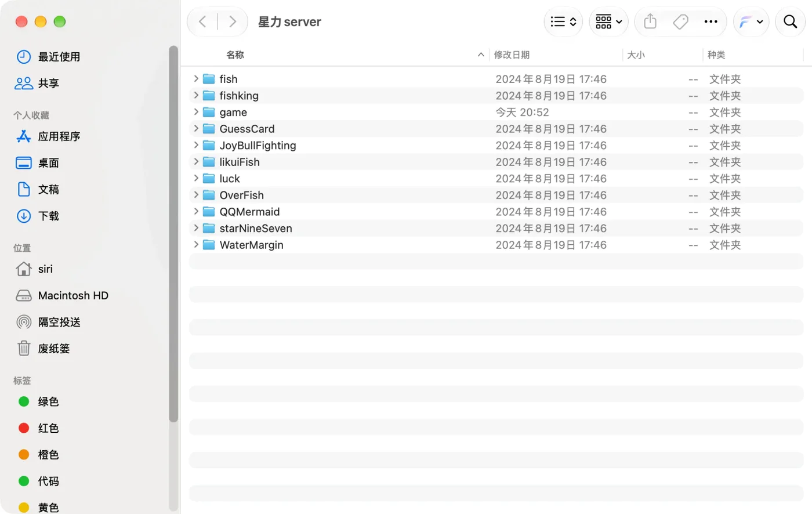Select the red 红色 tag
The image size is (812, 514).
38,428
